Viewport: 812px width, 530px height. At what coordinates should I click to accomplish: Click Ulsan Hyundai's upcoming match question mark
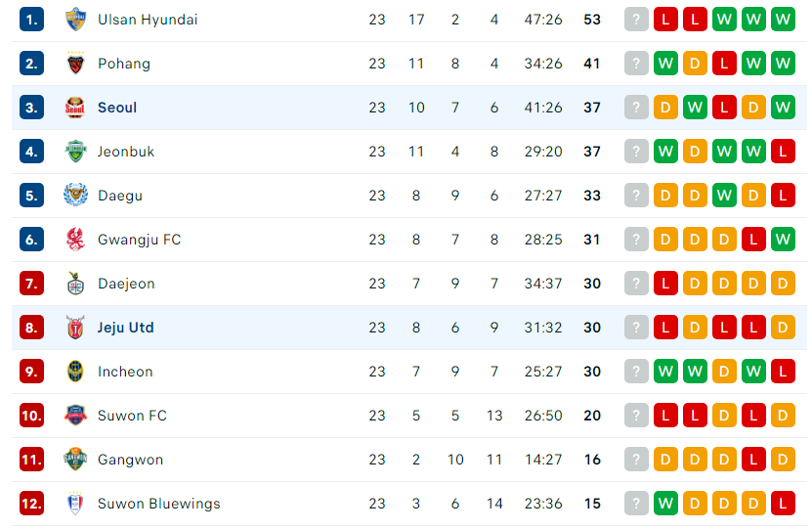click(636, 20)
